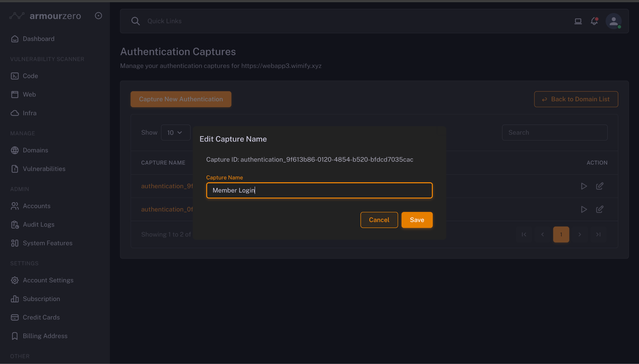Save the capture name
Screen dimensions: 639x364
(417, 220)
